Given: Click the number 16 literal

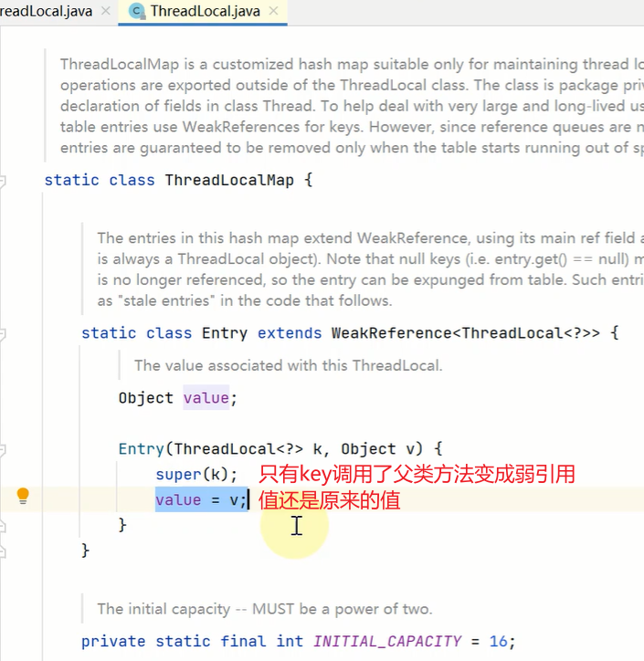Looking at the screenshot, I should pos(501,641).
